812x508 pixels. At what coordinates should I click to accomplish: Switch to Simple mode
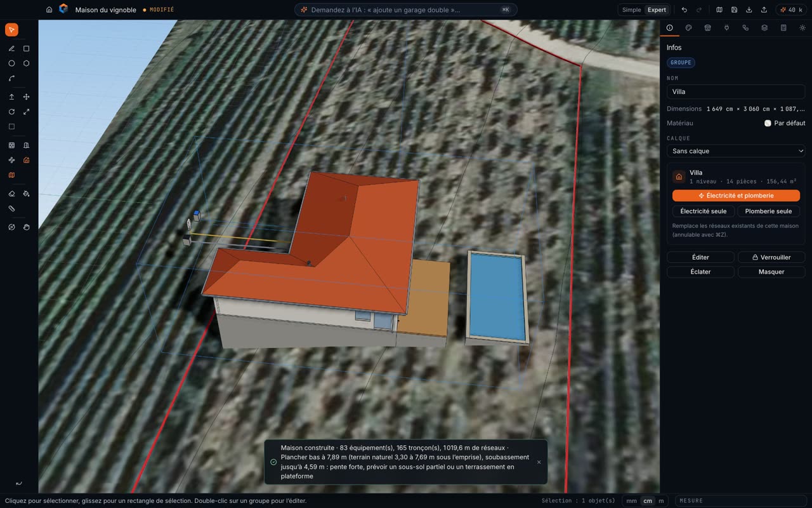coord(631,10)
